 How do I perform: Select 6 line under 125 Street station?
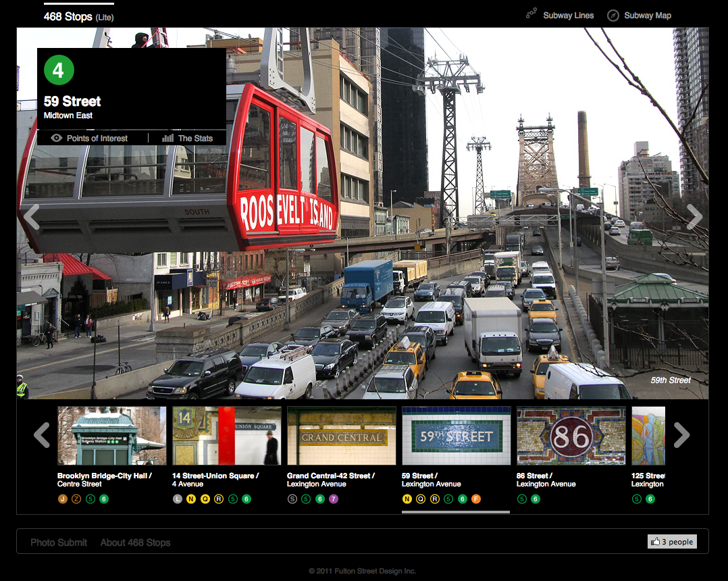[x=650, y=499]
